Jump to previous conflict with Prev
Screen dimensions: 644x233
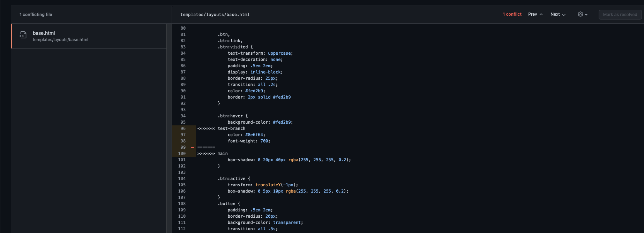pyautogui.click(x=536, y=14)
